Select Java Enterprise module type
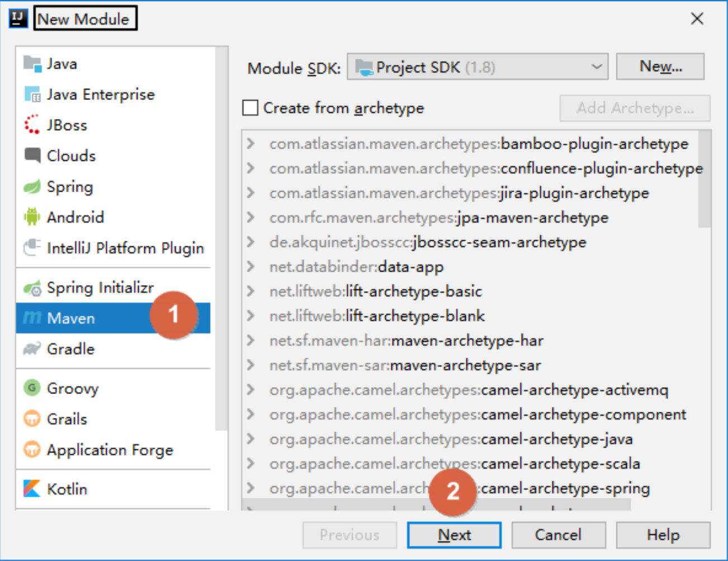The height and width of the screenshot is (561, 728). pyautogui.click(x=114, y=94)
